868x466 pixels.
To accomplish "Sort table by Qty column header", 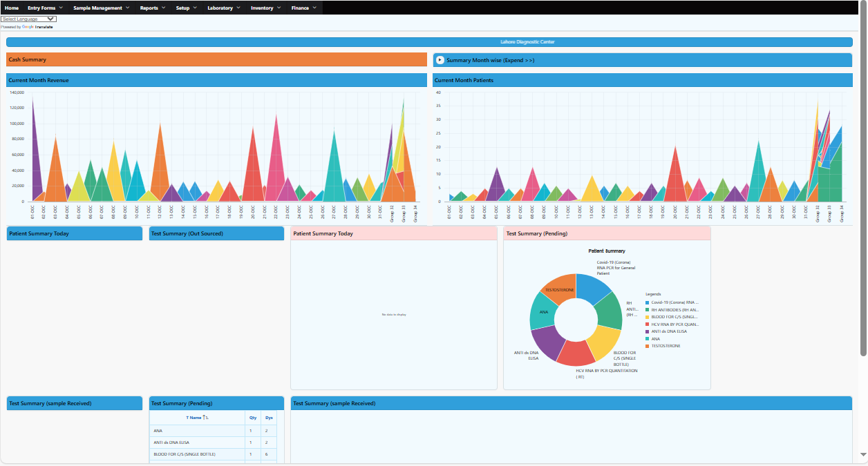I will pos(253,418).
